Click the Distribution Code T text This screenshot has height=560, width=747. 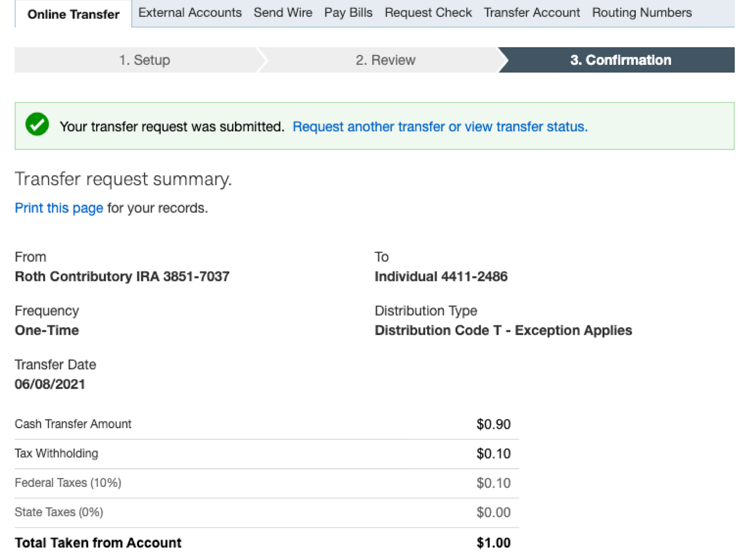click(x=503, y=330)
